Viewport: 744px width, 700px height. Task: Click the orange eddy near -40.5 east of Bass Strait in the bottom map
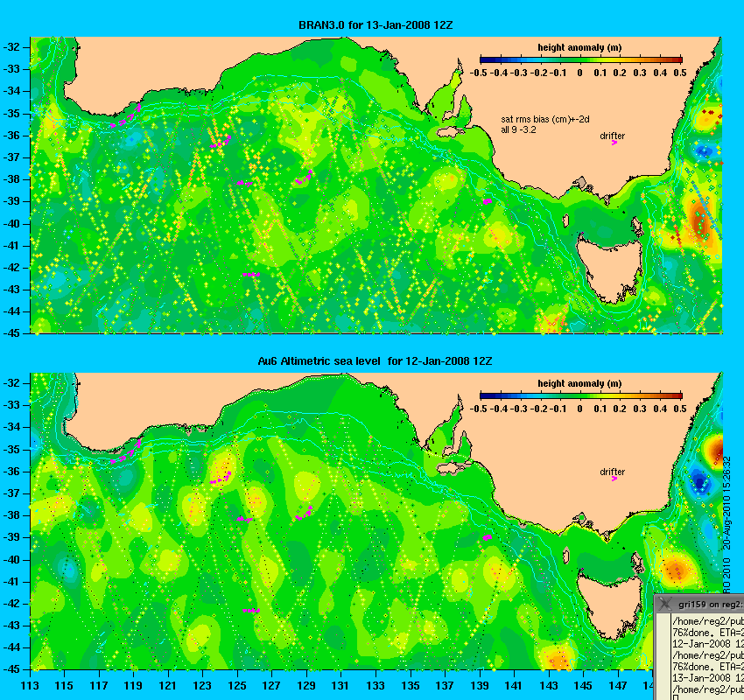pyautogui.click(x=676, y=569)
